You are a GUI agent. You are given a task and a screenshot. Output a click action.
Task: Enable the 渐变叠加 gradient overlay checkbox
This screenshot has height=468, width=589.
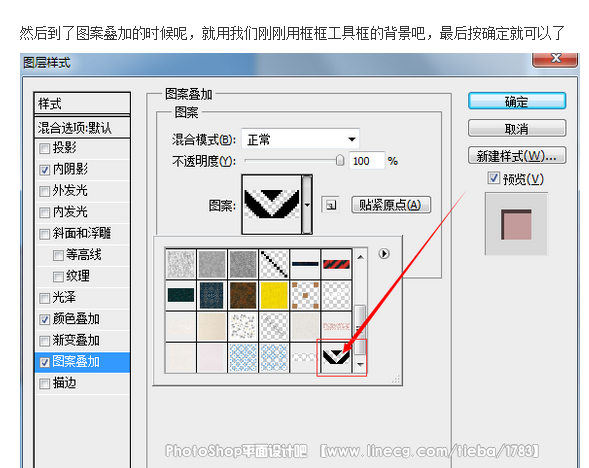coord(44,341)
